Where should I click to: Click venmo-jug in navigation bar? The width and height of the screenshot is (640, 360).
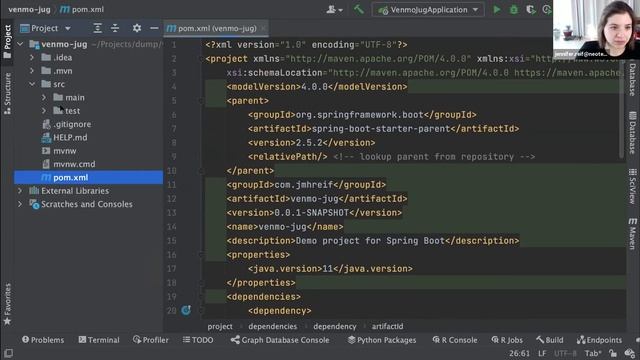point(29,9)
